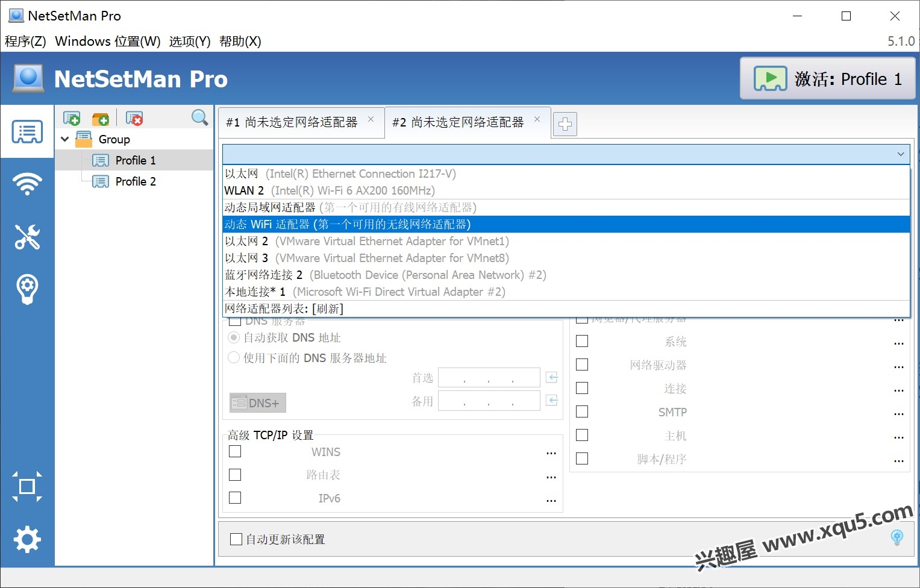This screenshot has height=588, width=920.
Task: Refresh adapter list via 网络适配器列表 [刷新]
Action: [x=566, y=308]
